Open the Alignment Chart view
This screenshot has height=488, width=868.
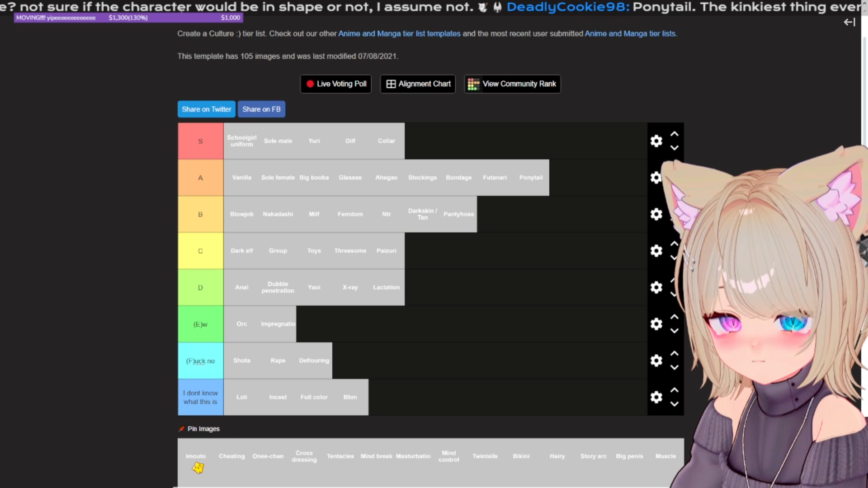(418, 84)
